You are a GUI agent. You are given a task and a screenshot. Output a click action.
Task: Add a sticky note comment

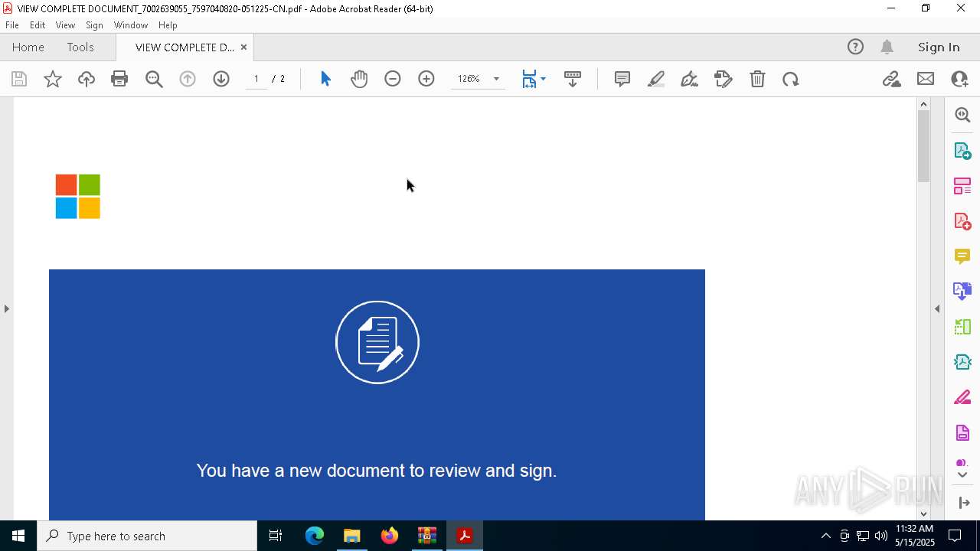click(x=622, y=79)
